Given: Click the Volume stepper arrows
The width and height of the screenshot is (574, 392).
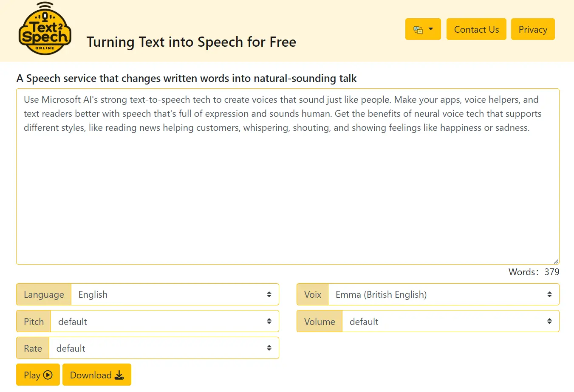Looking at the screenshot, I should (x=549, y=321).
